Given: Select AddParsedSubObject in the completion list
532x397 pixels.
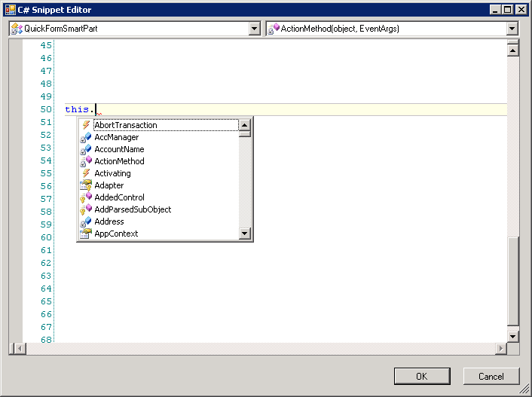Looking at the screenshot, I should tap(133, 209).
